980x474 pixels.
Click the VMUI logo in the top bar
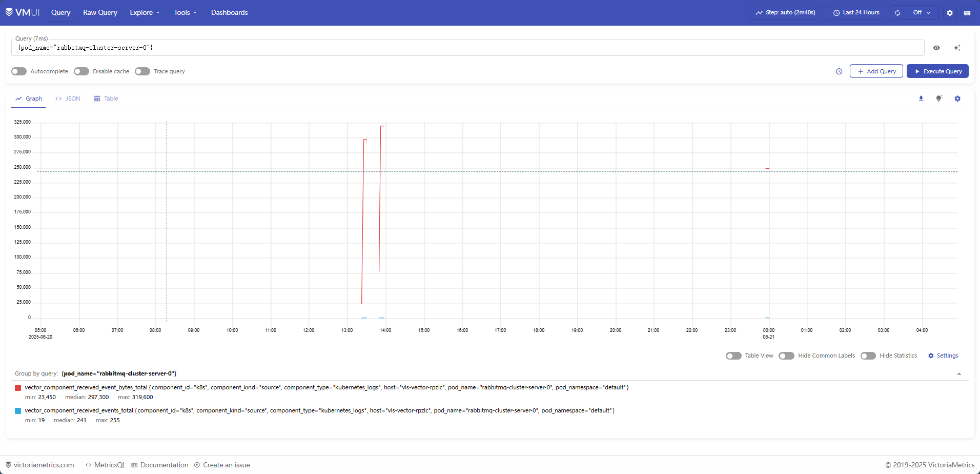(23, 12)
